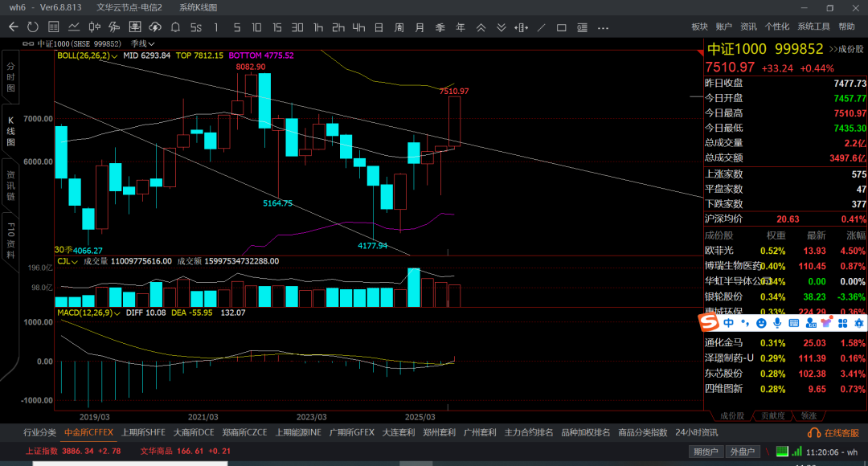Click the cloud sync icon in toolbar

click(155, 27)
